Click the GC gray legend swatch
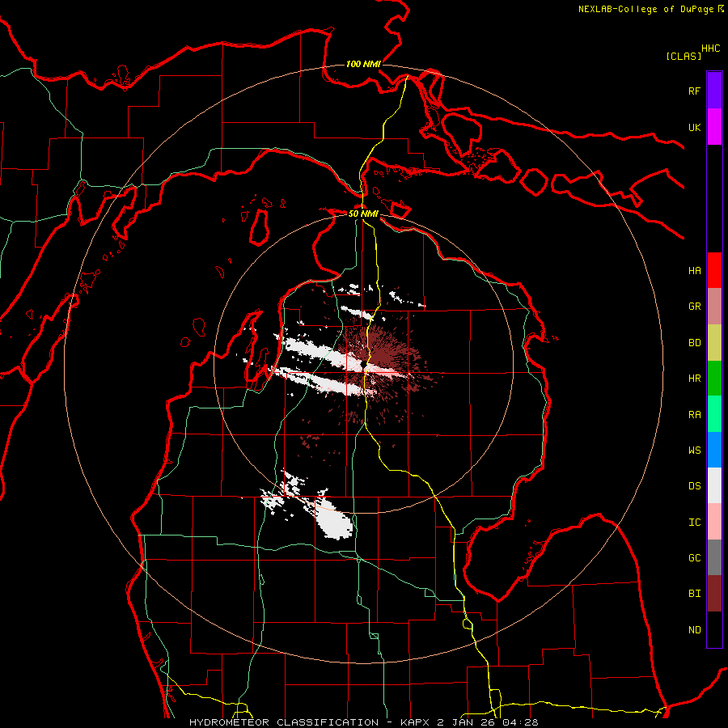The image size is (728, 728). point(714,557)
